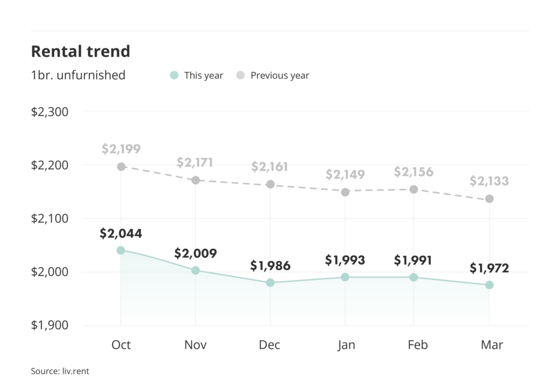The height and width of the screenshot is (392, 560).
Task: Click the October previous-year point at $2,199
Action: (121, 167)
